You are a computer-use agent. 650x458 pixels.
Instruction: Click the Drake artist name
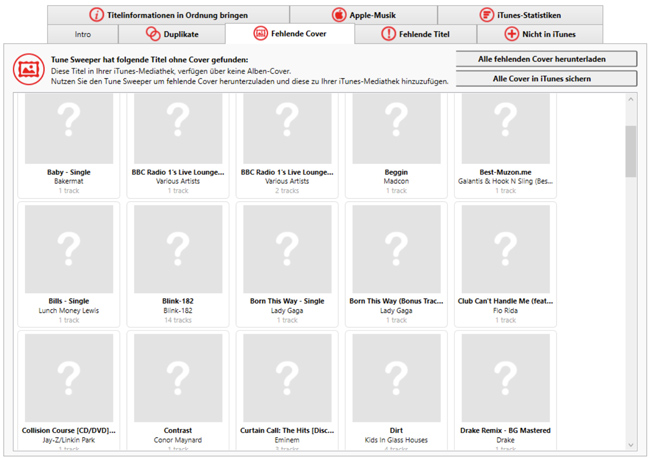click(505, 440)
